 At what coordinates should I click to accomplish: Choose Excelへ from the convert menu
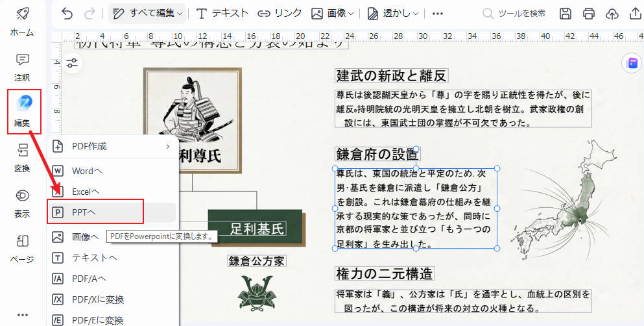[112, 192]
